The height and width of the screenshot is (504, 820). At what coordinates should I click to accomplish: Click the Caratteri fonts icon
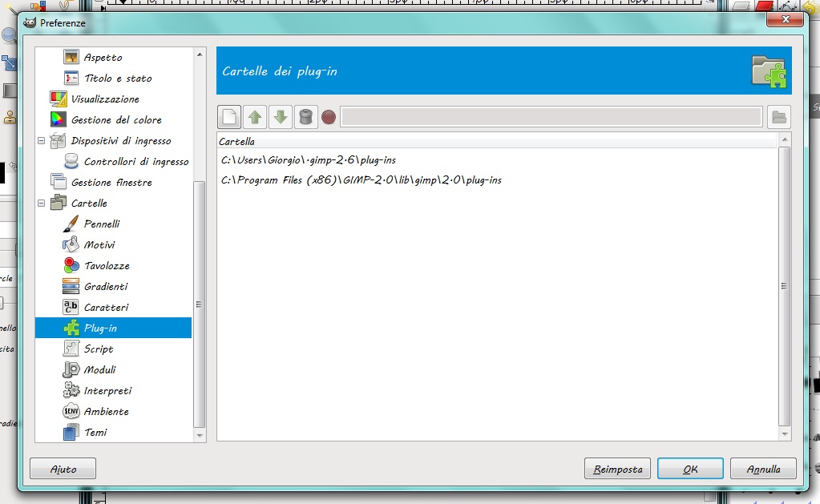tap(71, 307)
